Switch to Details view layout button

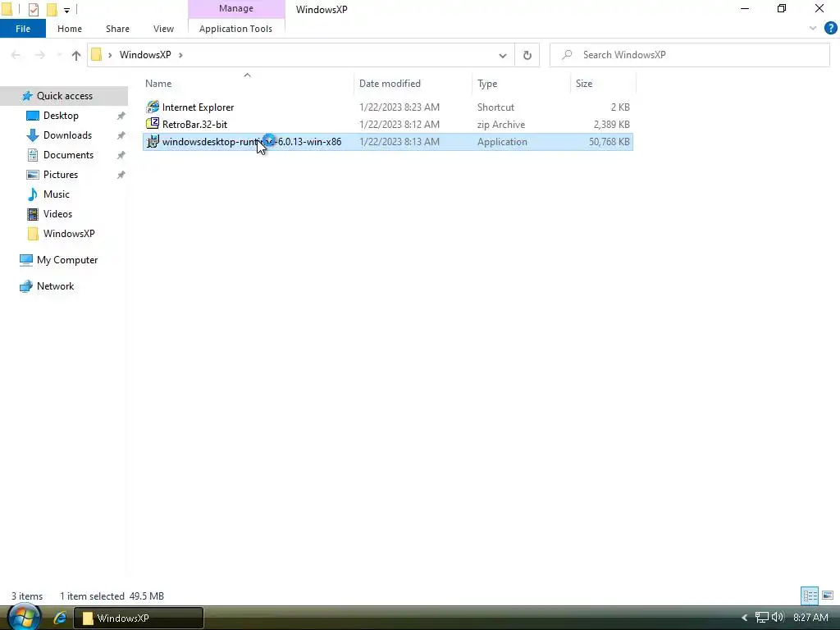coord(810,596)
